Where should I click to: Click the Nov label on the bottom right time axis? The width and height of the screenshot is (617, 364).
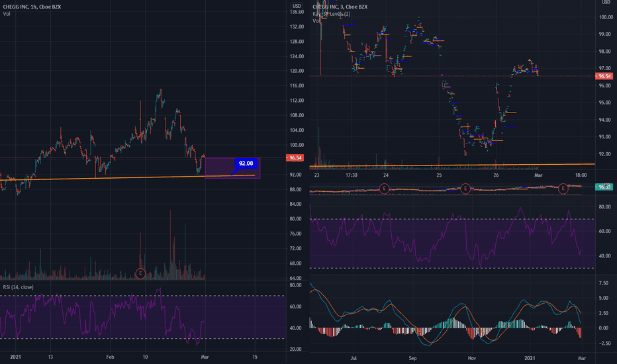(472, 358)
